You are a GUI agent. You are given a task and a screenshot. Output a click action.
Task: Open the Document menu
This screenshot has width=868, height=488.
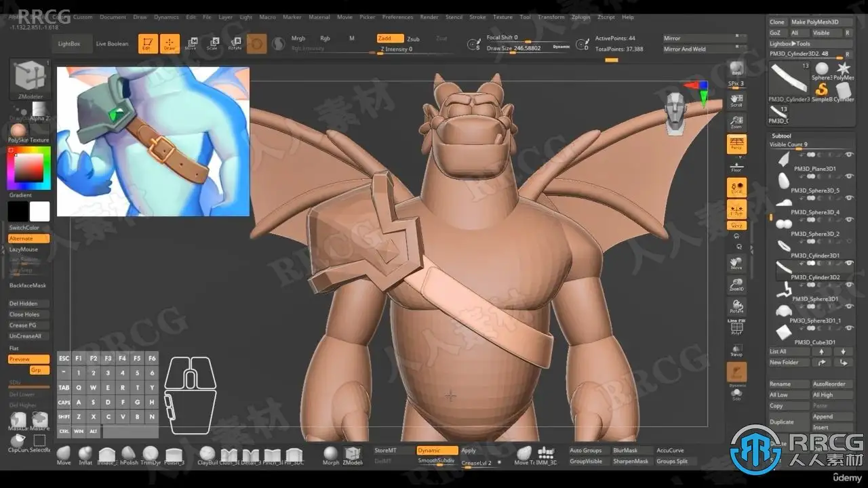coord(113,17)
